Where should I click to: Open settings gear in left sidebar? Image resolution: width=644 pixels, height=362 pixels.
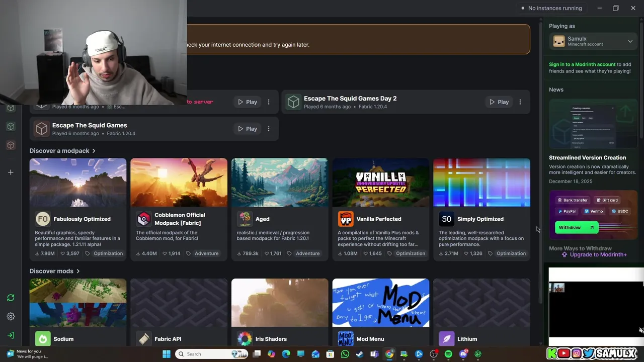pos(11,316)
